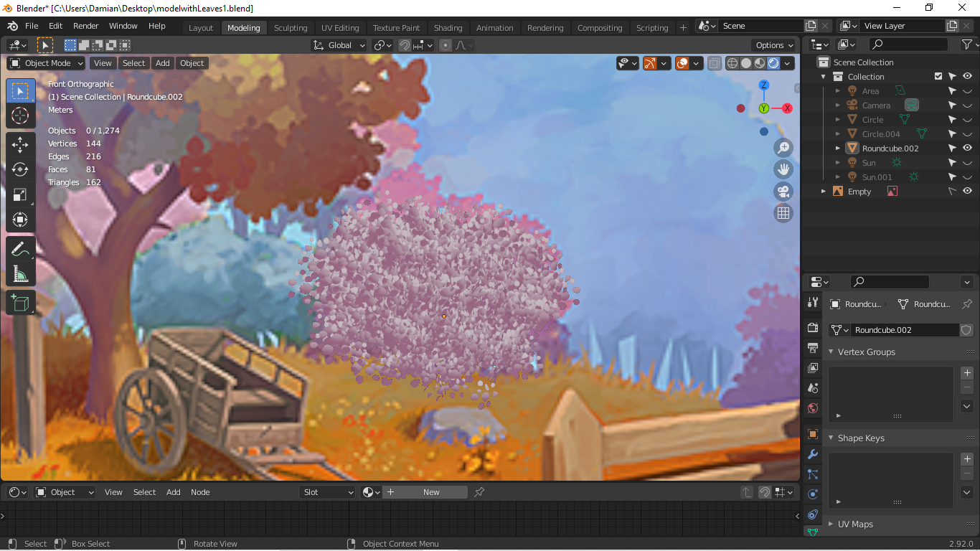
Task: Switch orthographic/perspective with grid icon
Action: pos(783,213)
